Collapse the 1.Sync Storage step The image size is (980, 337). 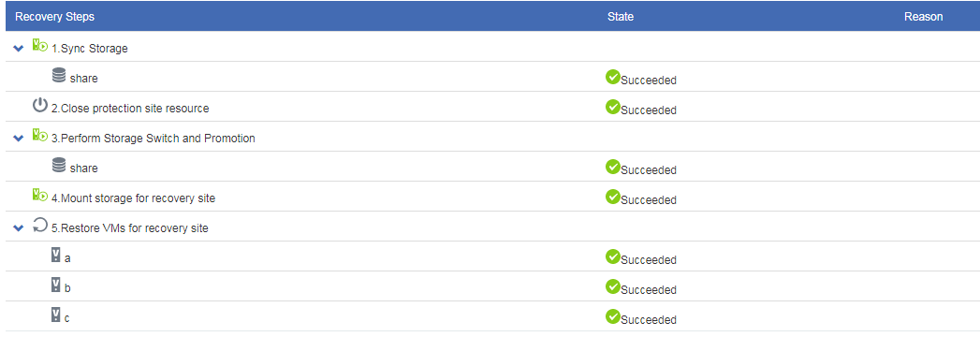(x=18, y=48)
